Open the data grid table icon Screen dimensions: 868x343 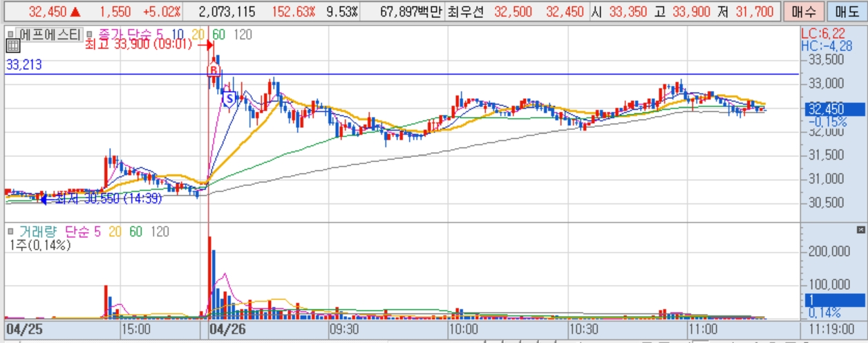[x=12, y=46]
